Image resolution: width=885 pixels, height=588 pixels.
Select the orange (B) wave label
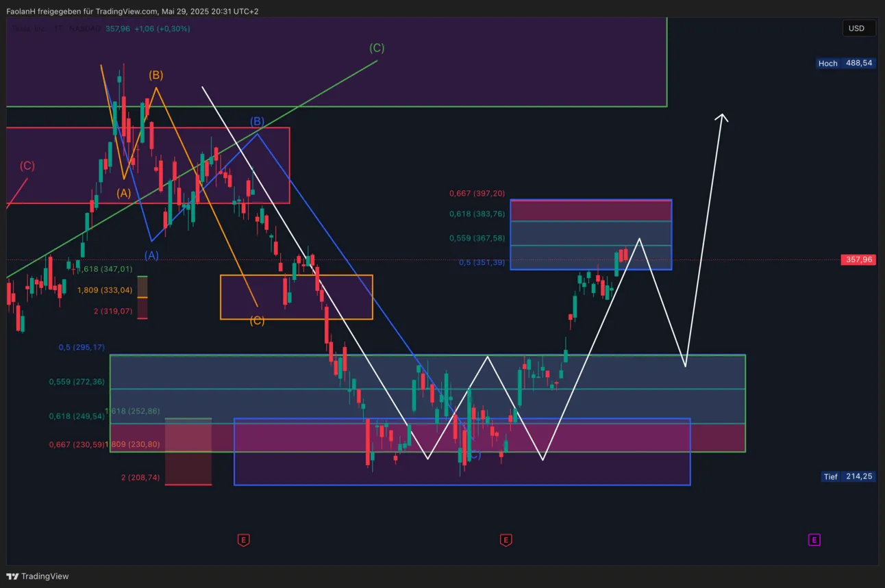156,75
